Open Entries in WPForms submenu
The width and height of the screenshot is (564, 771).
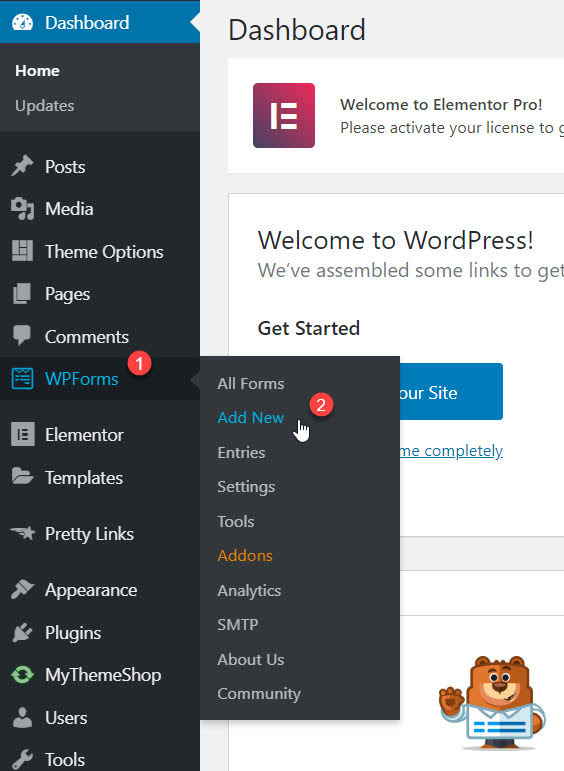[241, 452]
